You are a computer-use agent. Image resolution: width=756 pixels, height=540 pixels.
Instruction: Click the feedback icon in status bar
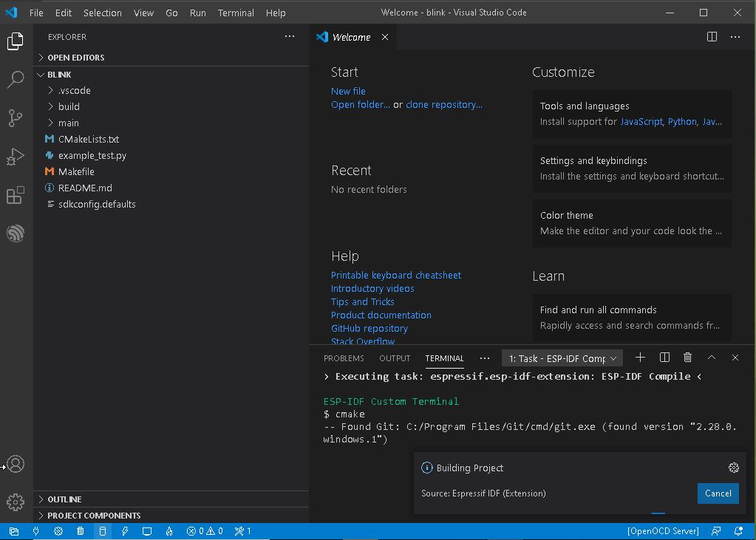pos(716,531)
